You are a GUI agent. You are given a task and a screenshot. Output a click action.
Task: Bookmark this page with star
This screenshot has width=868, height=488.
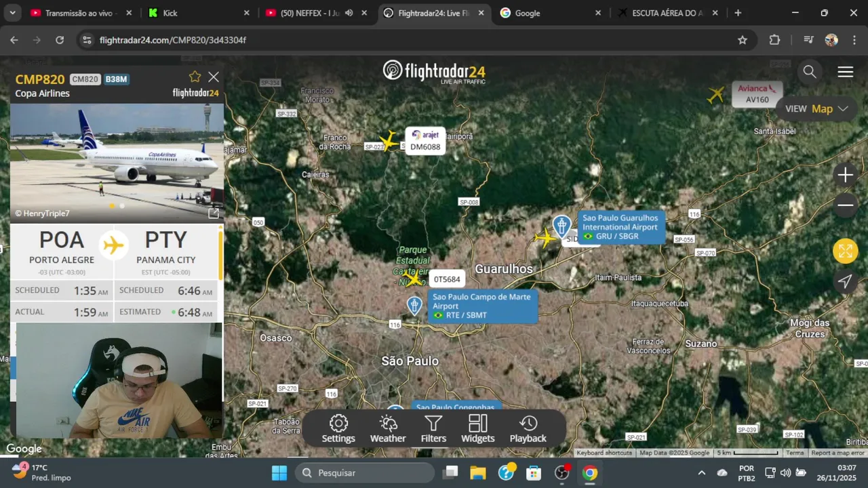(x=743, y=40)
